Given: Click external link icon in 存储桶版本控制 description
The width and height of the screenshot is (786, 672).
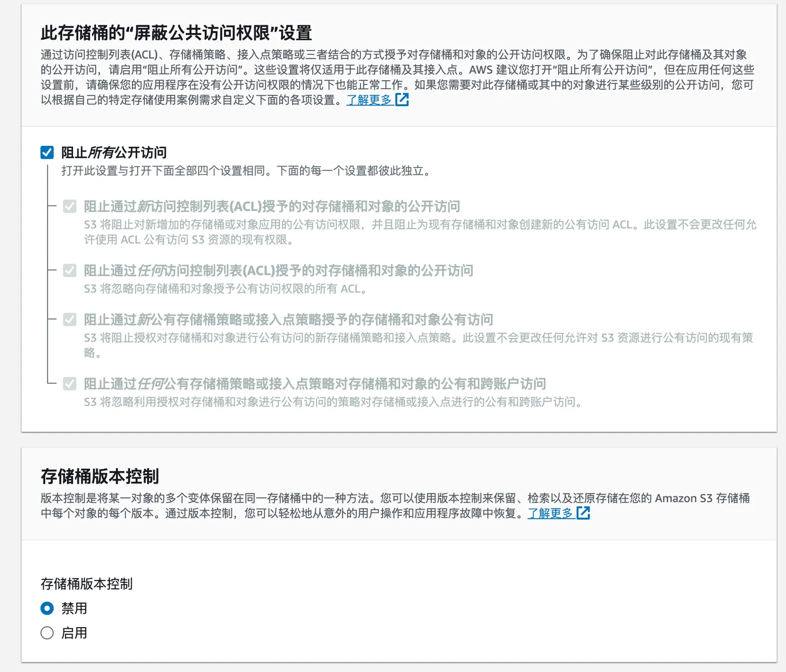Looking at the screenshot, I should pyautogui.click(x=583, y=513).
